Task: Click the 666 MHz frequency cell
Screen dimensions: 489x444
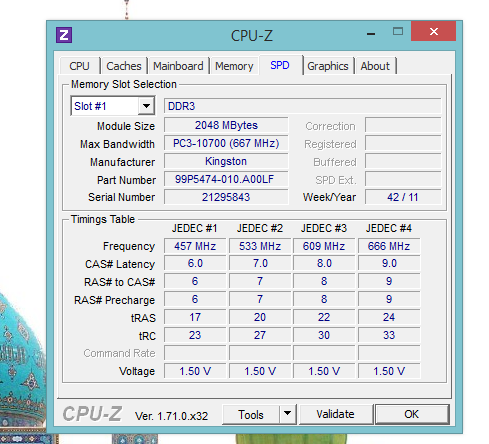Action: pos(389,246)
